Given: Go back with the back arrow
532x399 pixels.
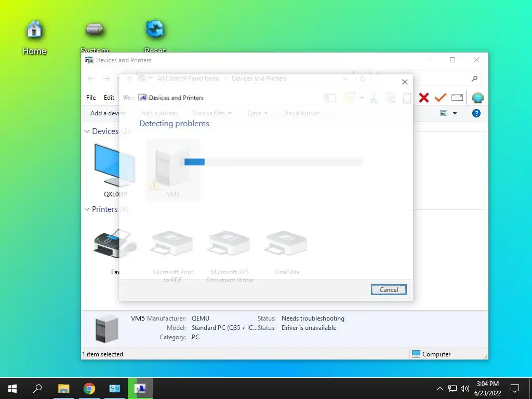Looking at the screenshot, I should click(x=90, y=79).
